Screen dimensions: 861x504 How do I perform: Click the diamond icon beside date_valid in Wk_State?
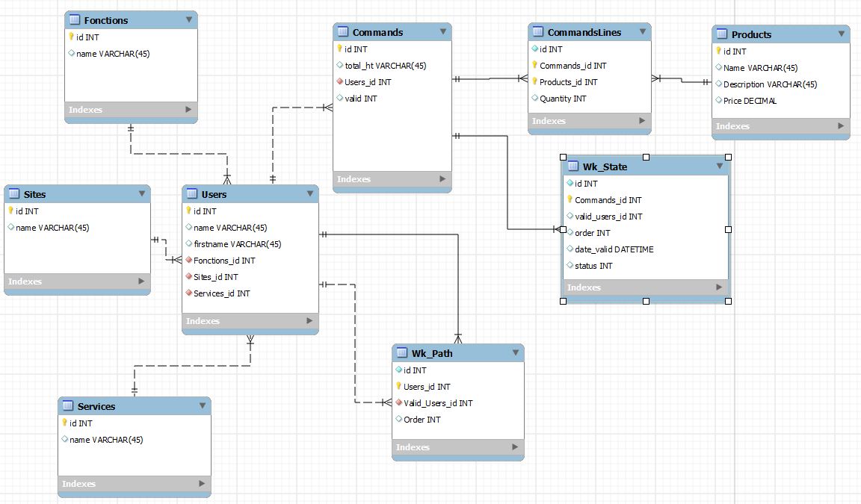click(x=570, y=249)
